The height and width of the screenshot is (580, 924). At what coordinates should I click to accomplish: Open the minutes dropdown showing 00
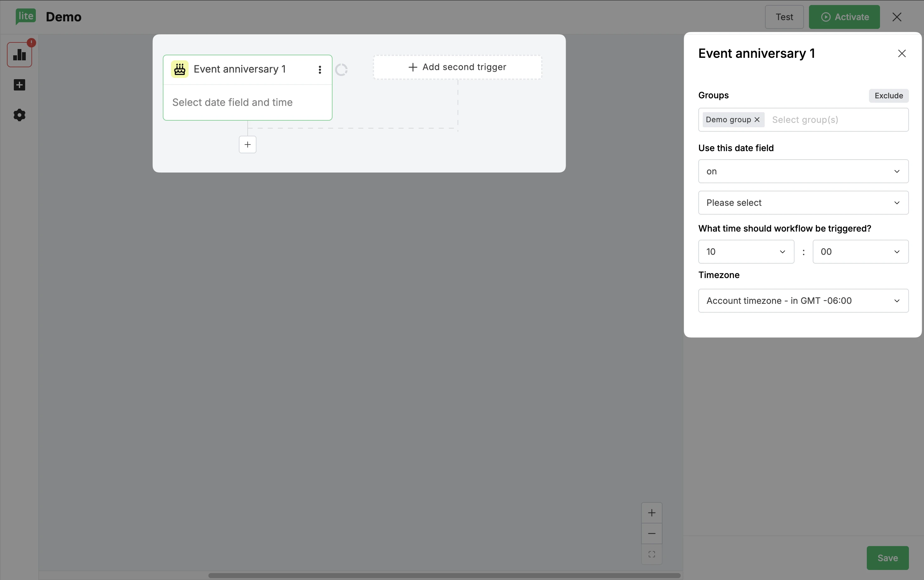point(860,252)
